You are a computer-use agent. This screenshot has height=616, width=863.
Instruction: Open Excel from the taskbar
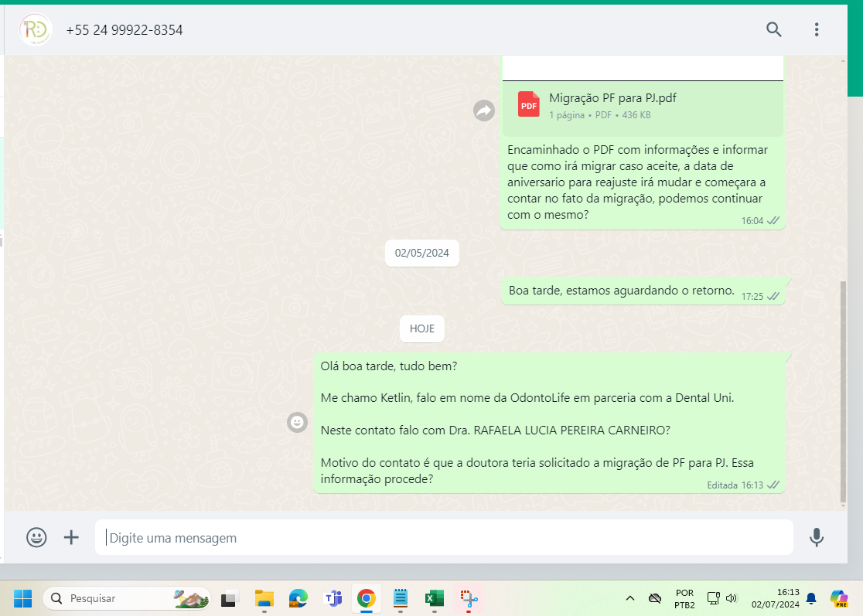(435, 598)
